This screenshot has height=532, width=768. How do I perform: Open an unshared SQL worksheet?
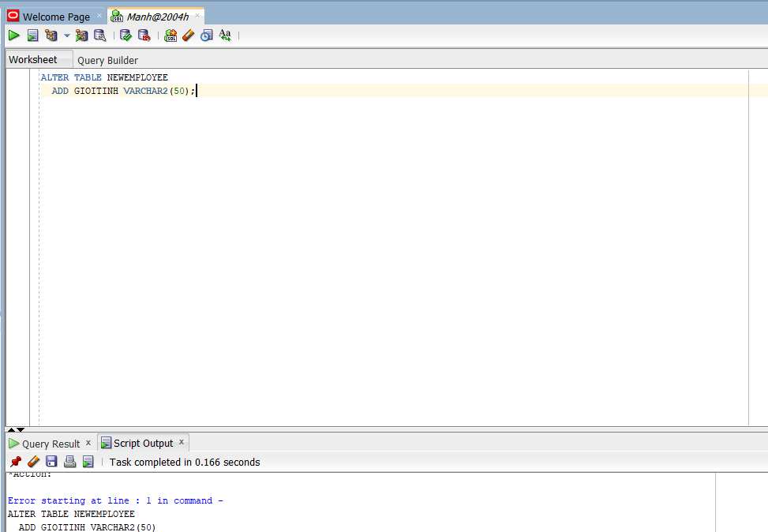point(170,36)
